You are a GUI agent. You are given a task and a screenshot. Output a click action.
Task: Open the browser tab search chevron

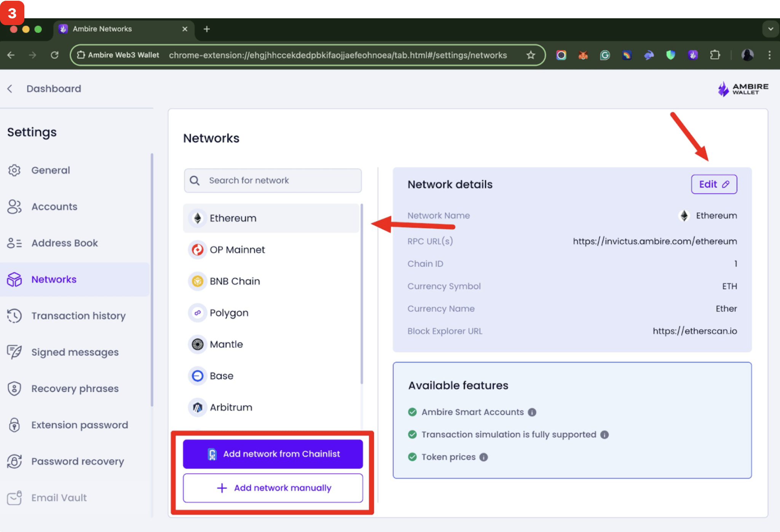tap(770, 29)
